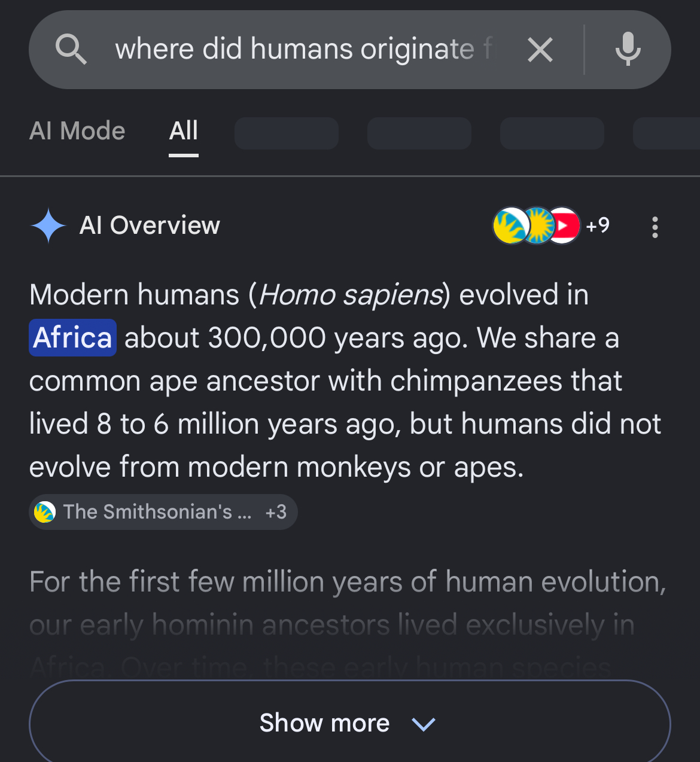Expand the +9 sources list

[598, 225]
